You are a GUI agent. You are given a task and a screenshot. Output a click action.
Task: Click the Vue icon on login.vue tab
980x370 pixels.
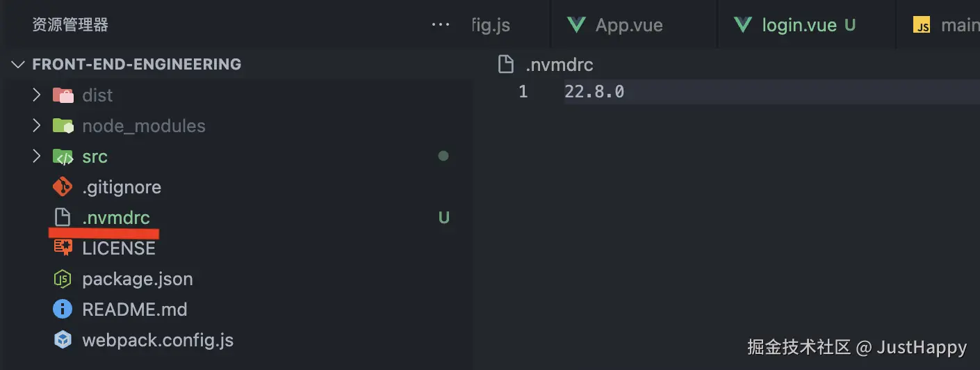743,26
